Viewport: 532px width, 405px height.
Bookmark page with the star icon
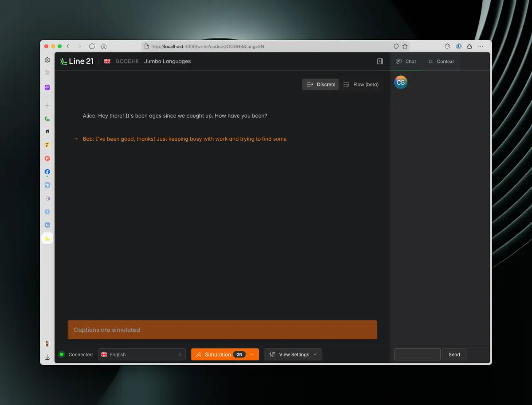tap(405, 46)
